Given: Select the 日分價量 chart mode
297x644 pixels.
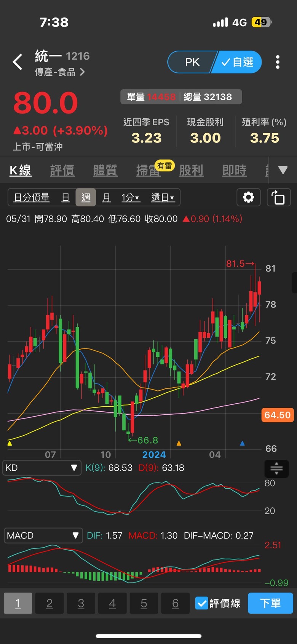Looking at the screenshot, I should point(32,198).
